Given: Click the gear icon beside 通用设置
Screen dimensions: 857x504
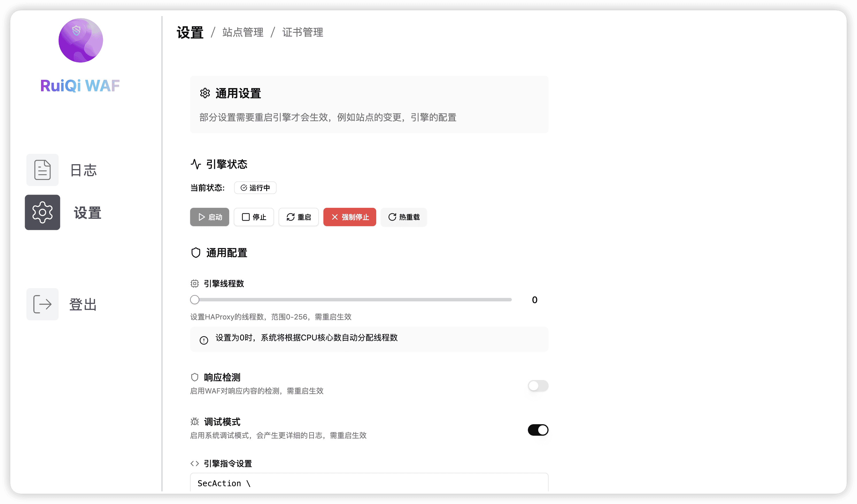Looking at the screenshot, I should (205, 93).
